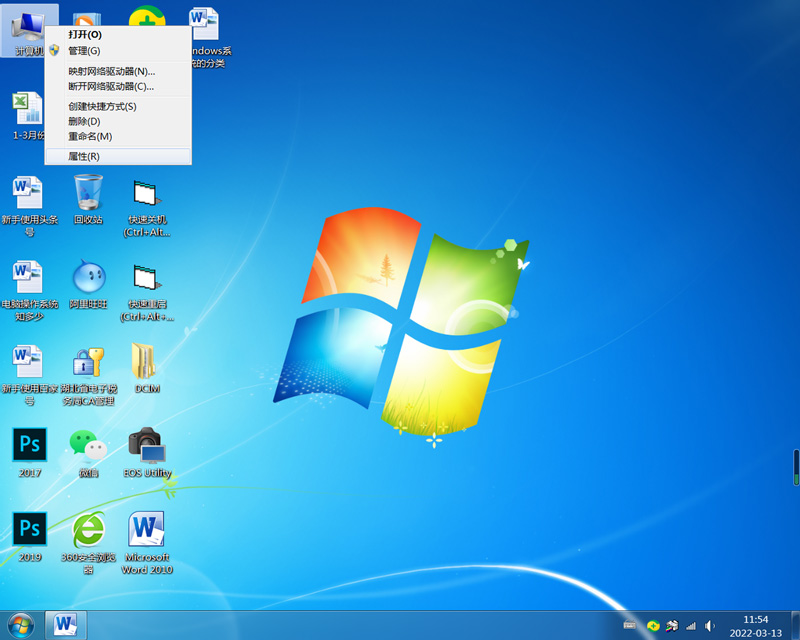
Task: Click the Word taskbar button
Action: point(66,625)
